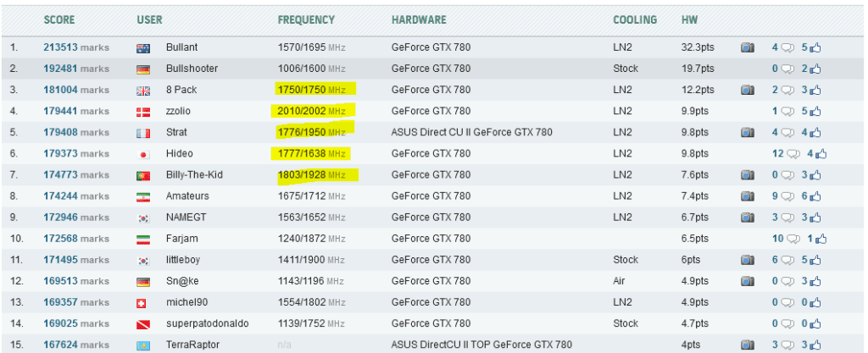The image size is (868, 353).
Task: Open user TerraRaptor's profile
Action: pos(192,345)
